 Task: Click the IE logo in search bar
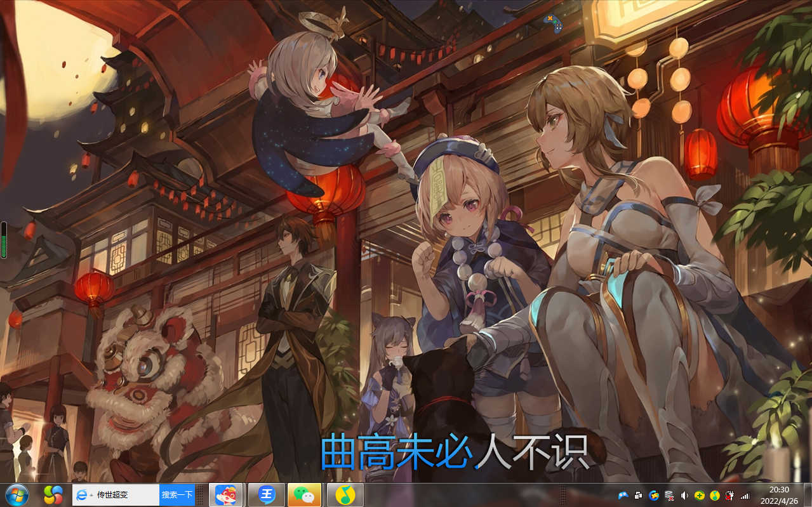click(81, 495)
